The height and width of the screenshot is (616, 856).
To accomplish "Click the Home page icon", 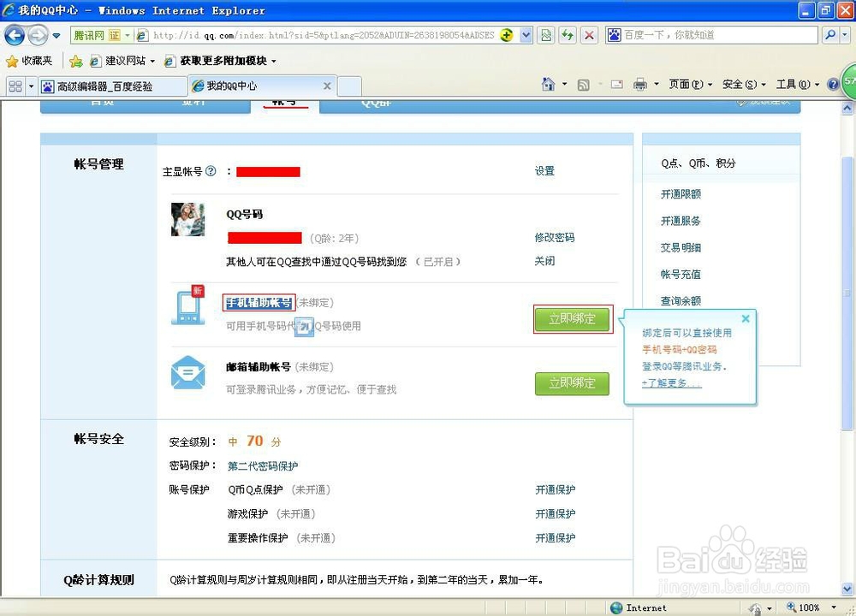I will [x=548, y=84].
